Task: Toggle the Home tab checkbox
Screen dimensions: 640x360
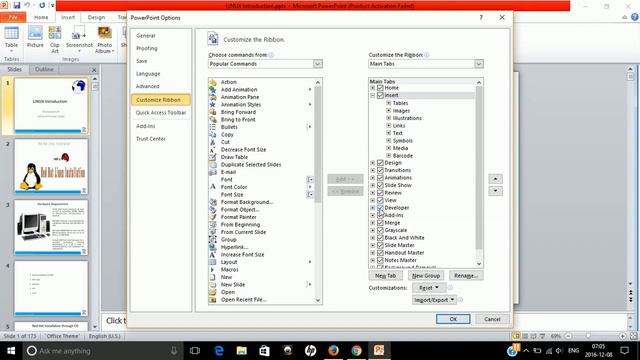Action: tap(380, 88)
